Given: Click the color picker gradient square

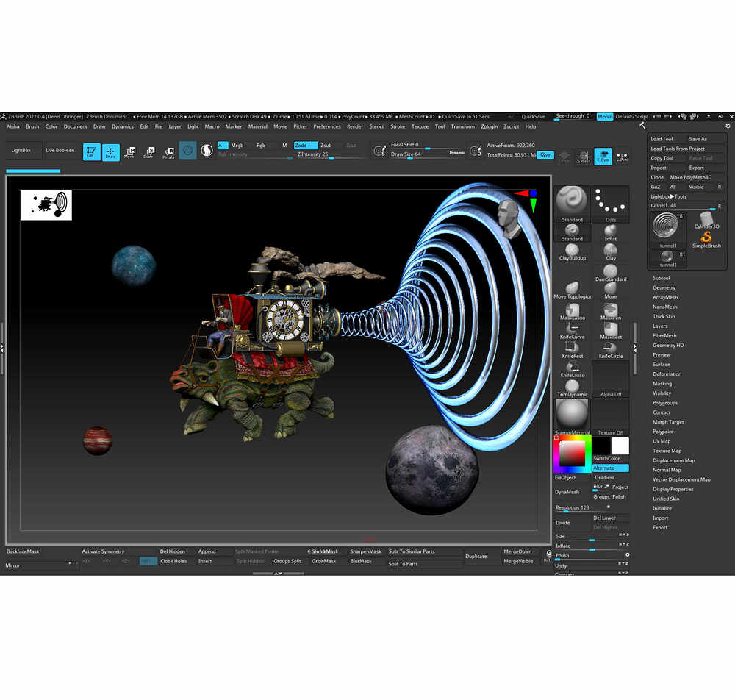Looking at the screenshot, I should tap(572, 453).
